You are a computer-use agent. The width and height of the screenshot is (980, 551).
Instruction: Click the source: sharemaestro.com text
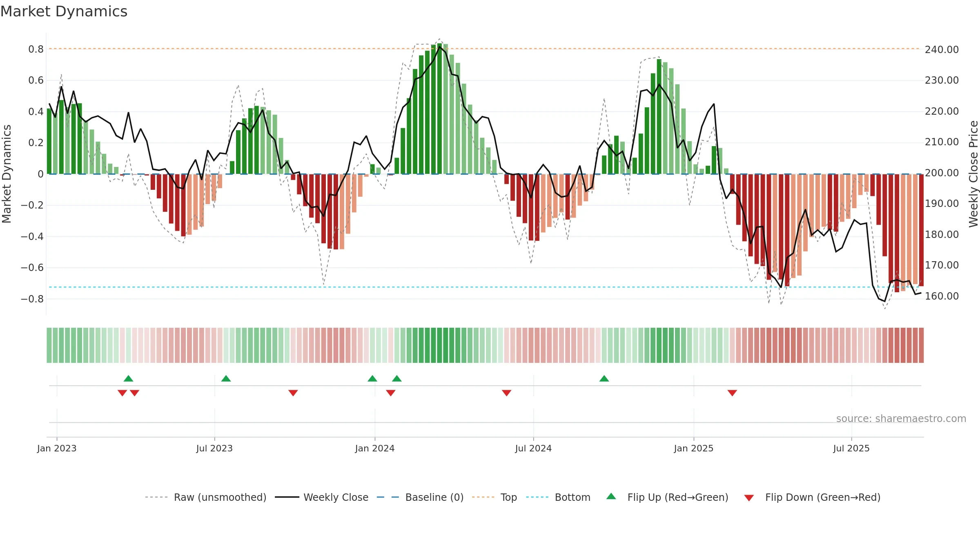coord(901,418)
